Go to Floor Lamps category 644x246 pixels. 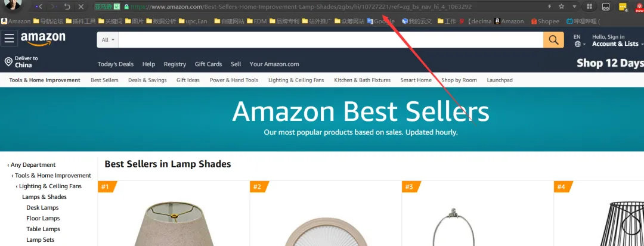point(43,218)
